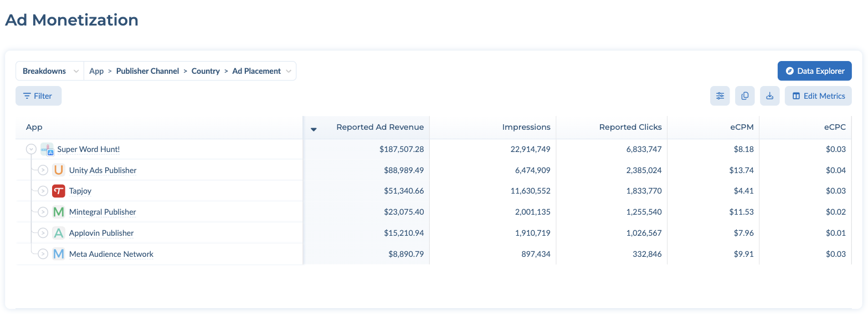Viewport: 868px width, 314px height.
Task: Click impressions value 11,630,552
Action: [531, 191]
